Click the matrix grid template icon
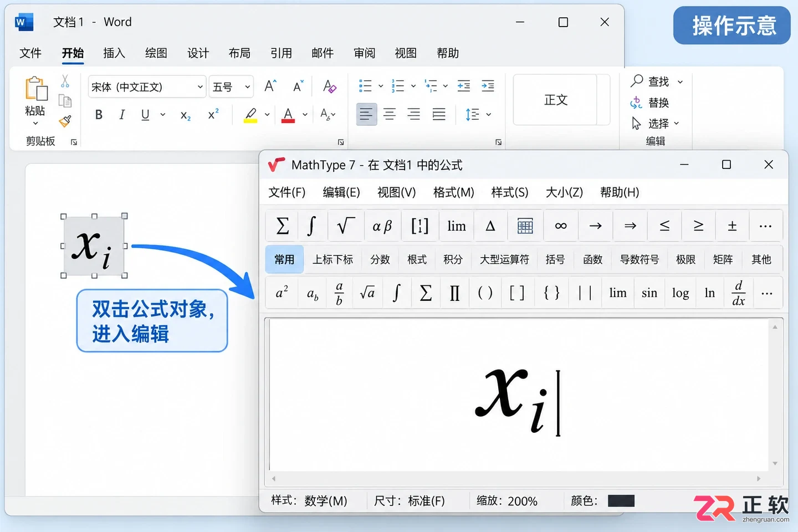The image size is (798, 532). 525,226
